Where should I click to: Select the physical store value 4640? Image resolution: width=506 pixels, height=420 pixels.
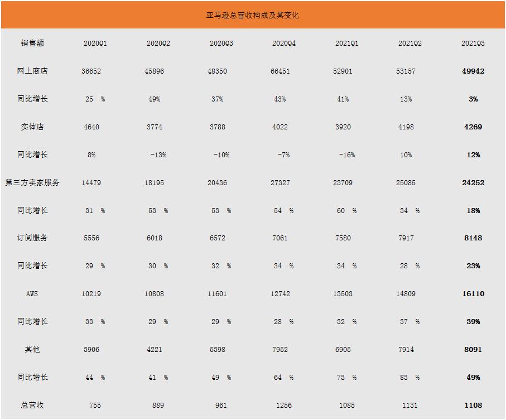(91, 127)
